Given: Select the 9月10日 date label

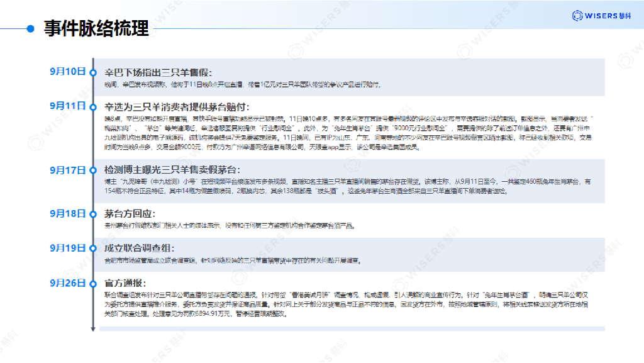Looking at the screenshot, I should [68, 72].
